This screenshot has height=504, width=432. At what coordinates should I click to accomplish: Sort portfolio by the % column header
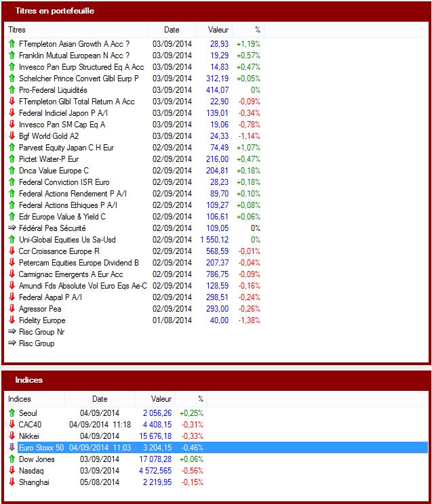[x=257, y=30]
